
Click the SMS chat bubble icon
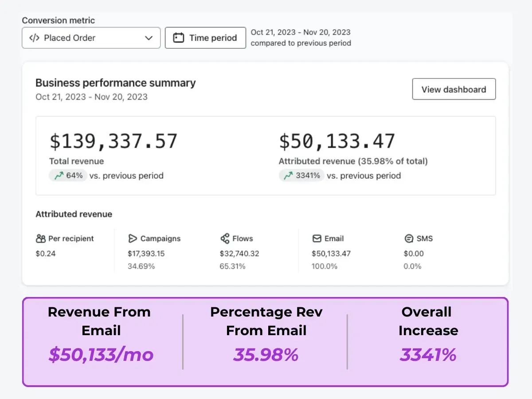409,239
